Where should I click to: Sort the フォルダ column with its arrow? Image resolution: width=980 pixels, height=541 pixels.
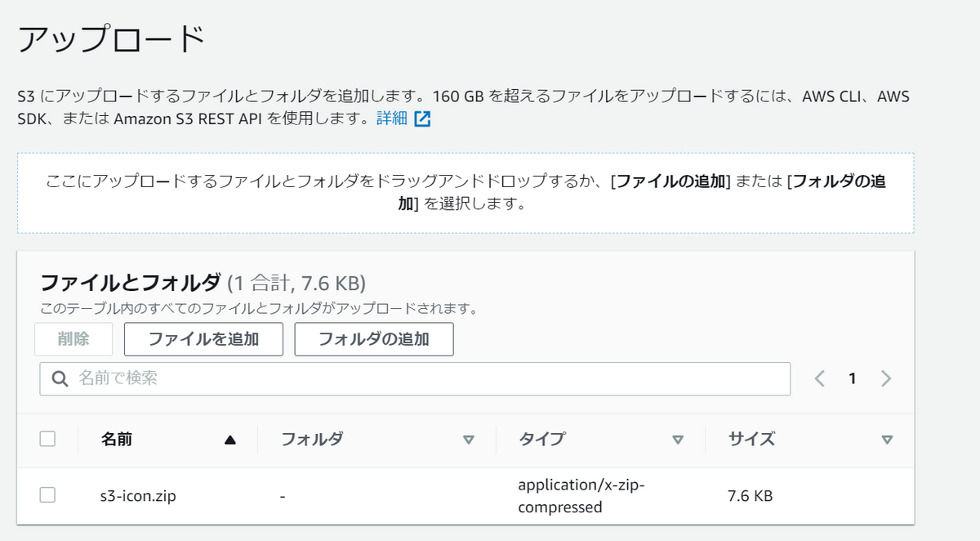point(469,440)
